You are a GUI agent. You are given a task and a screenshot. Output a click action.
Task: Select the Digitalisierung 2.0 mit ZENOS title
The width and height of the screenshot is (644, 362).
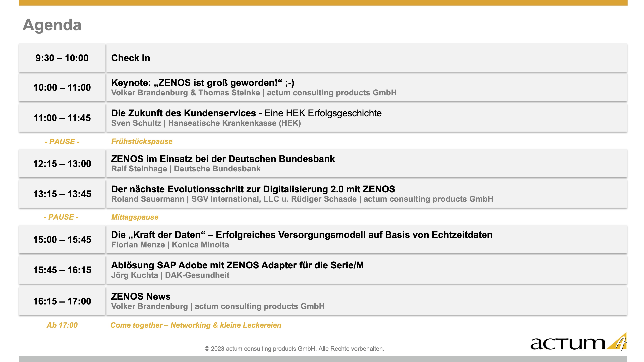pos(253,189)
